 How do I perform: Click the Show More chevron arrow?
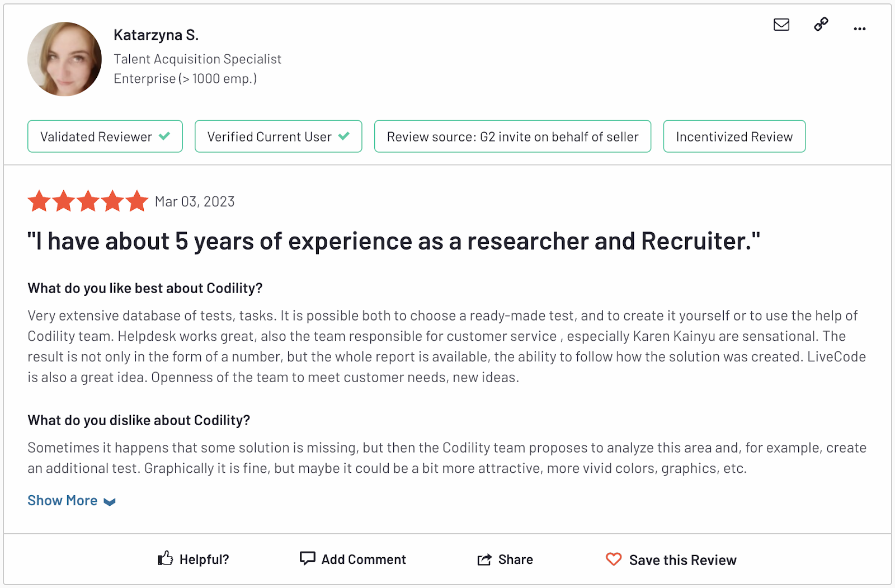[110, 502]
